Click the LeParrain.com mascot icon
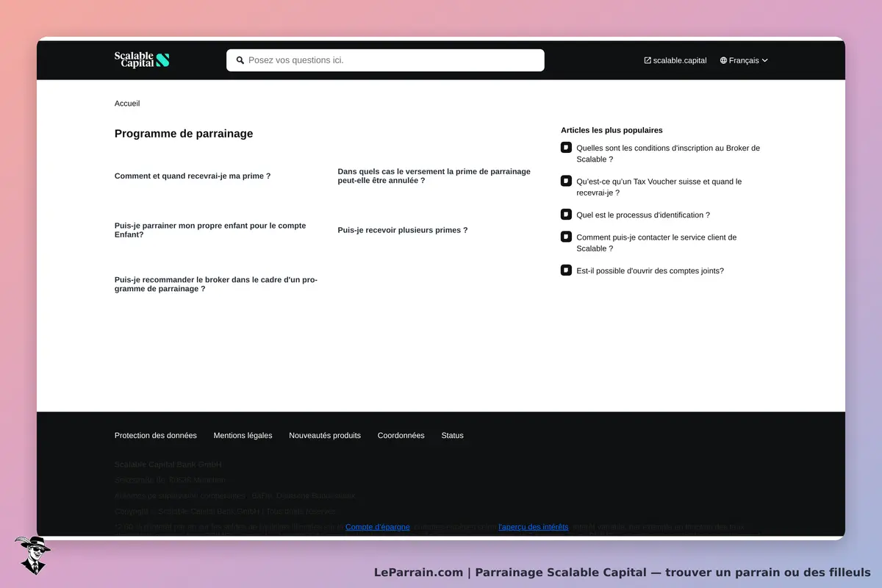This screenshot has height=588, width=882. [32, 554]
